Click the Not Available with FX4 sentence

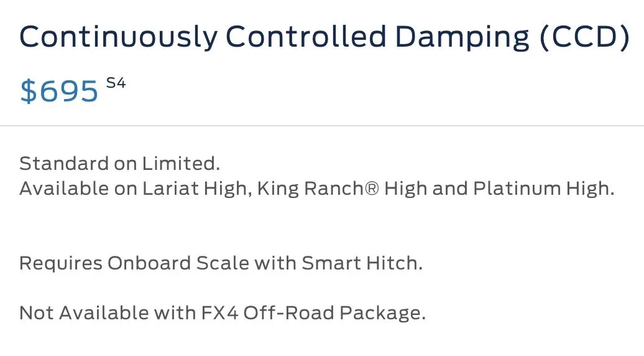[x=222, y=313]
